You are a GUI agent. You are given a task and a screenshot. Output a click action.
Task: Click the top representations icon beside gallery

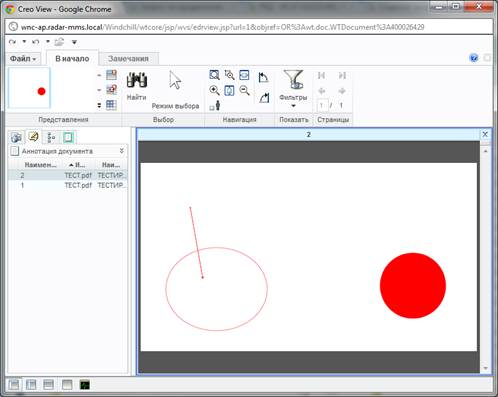(x=111, y=75)
